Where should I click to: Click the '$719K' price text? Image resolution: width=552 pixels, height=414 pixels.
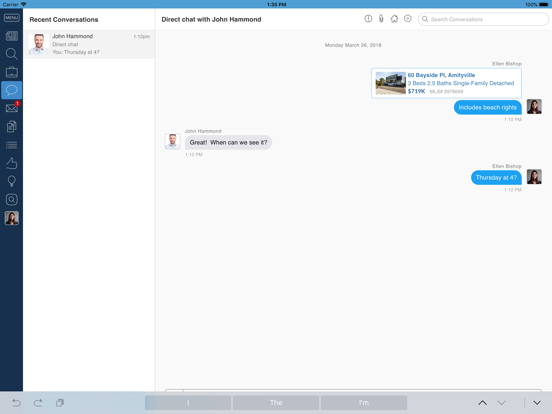(416, 91)
